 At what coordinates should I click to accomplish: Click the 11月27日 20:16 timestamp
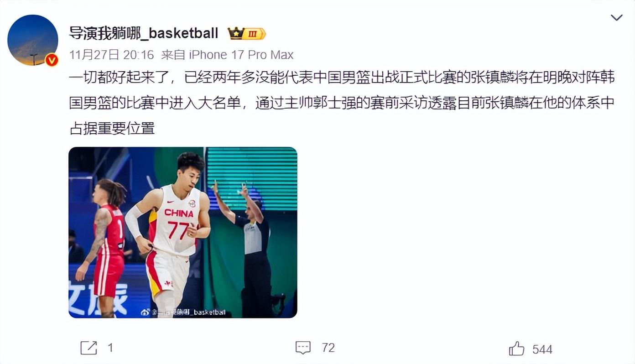point(112,55)
